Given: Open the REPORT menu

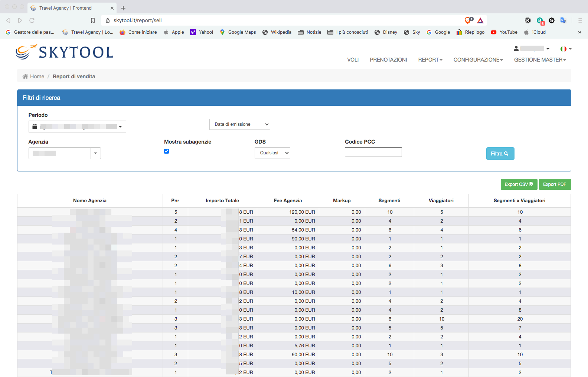Looking at the screenshot, I should [x=430, y=60].
